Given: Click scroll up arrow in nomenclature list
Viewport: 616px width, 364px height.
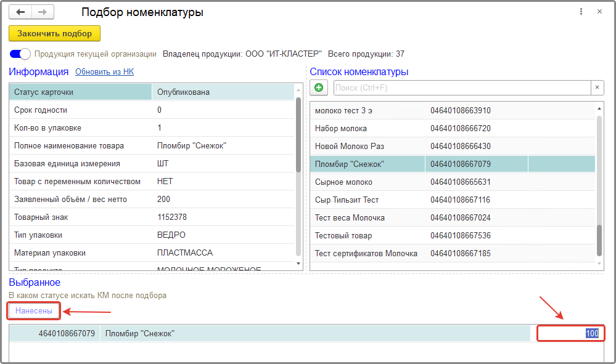Looking at the screenshot, I should tap(599, 108).
